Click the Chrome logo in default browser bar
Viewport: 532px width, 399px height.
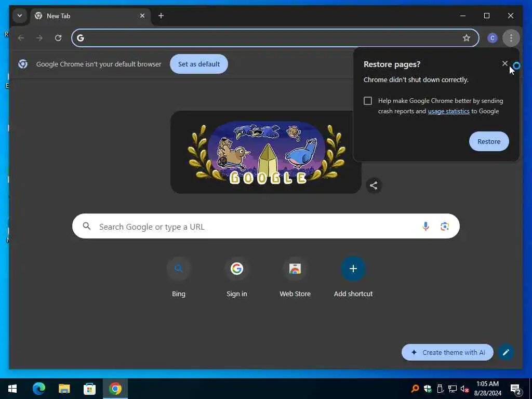pyautogui.click(x=23, y=64)
